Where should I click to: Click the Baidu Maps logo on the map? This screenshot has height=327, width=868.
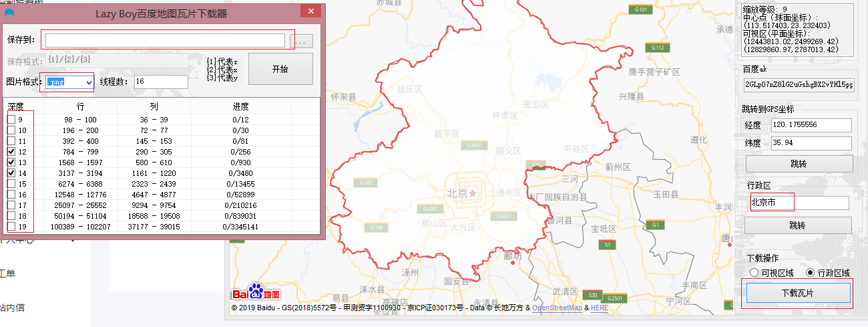[x=256, y=294]
